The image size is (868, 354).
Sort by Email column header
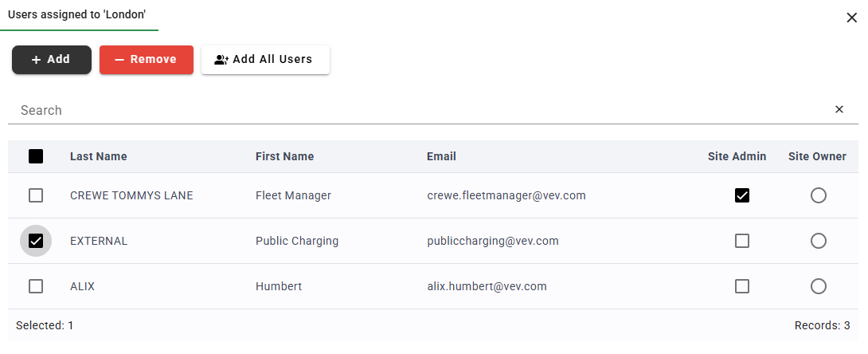click(x=441, y=156)
